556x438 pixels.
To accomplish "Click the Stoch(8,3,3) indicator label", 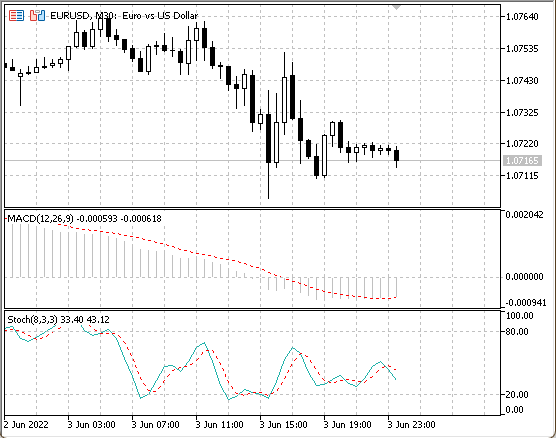I will [x=32, y=320].
